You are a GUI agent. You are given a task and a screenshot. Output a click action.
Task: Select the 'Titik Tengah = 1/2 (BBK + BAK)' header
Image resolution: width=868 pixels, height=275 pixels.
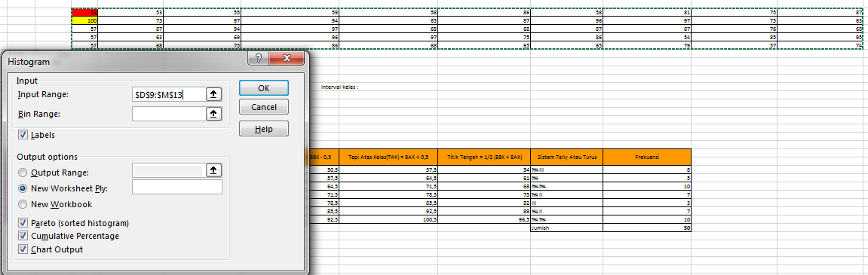point(484,157)
